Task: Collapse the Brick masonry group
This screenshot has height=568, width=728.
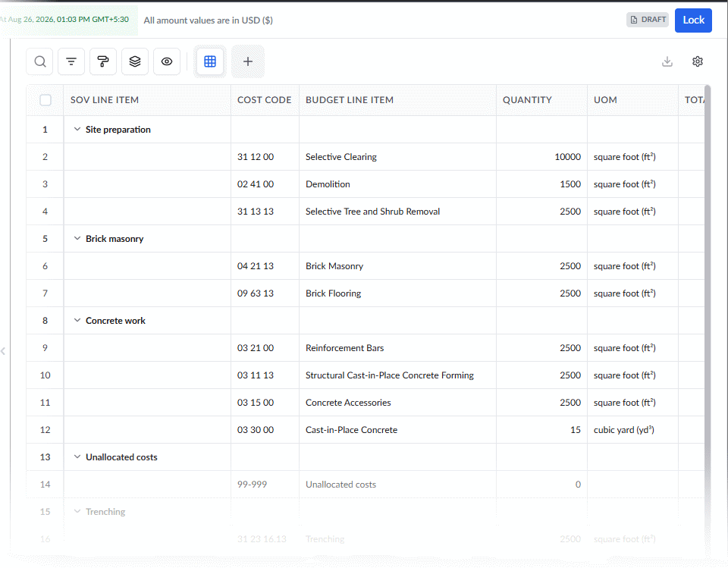Action: click(77, 238)
